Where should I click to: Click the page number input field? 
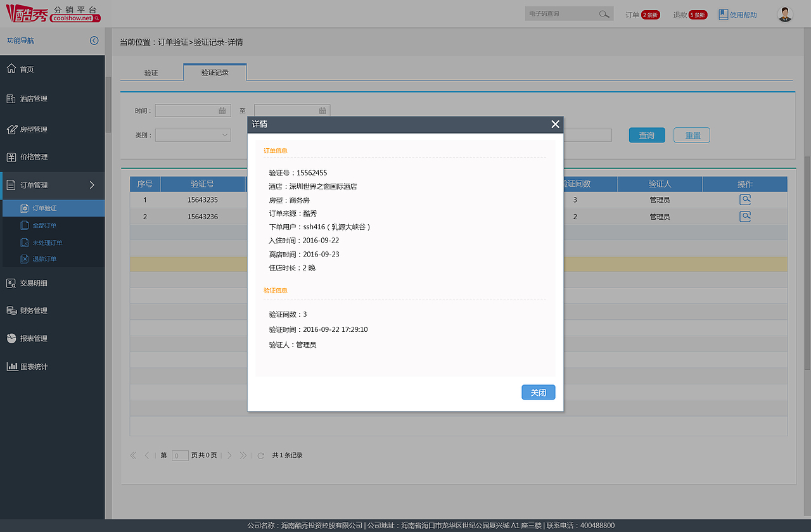click(x=180, y=455)
